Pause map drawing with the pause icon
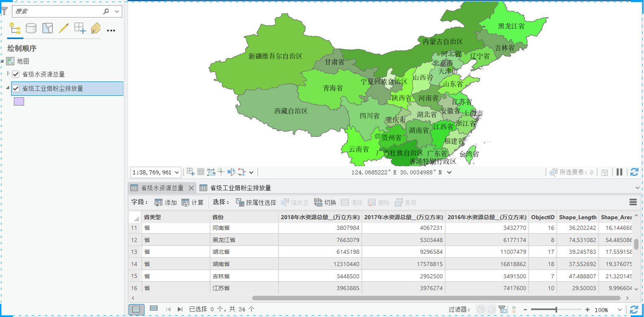The width and height of the screenshot is (644, 317). 619,172
